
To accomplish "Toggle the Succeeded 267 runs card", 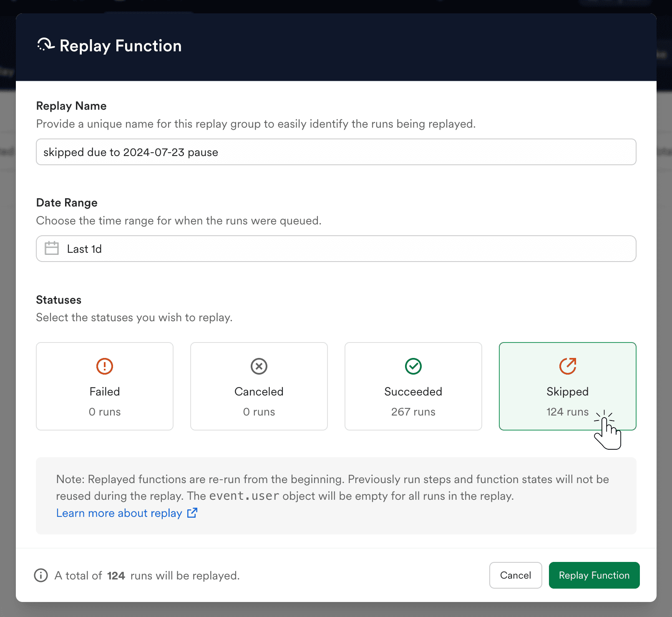I will click(x=413, y=386).
